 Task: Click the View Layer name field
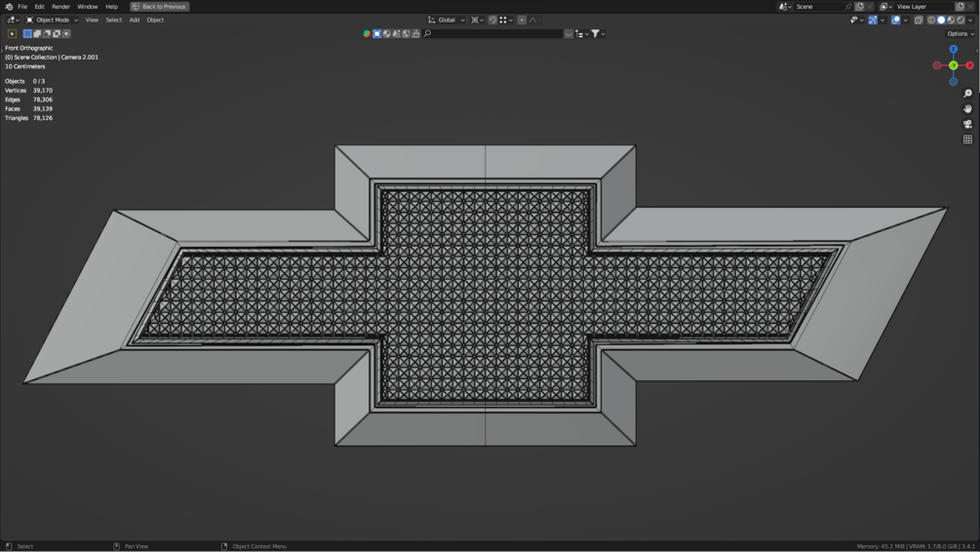(x=923, y=6)
